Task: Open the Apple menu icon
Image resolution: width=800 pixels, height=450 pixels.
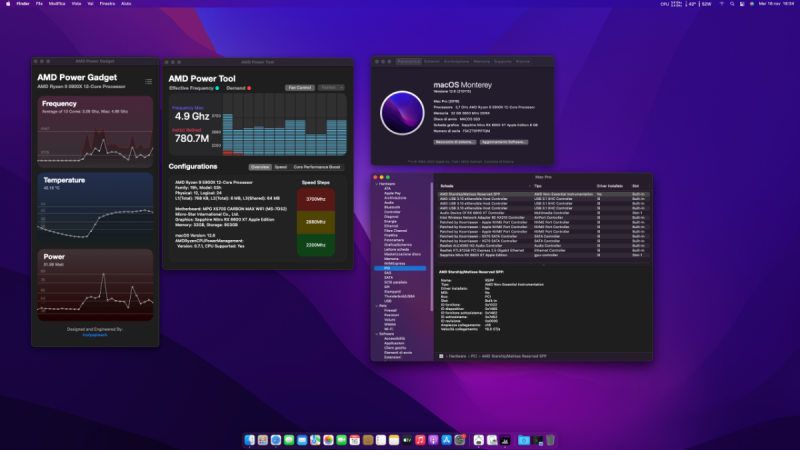Action: pyautogui.click(x=8, y=5)
